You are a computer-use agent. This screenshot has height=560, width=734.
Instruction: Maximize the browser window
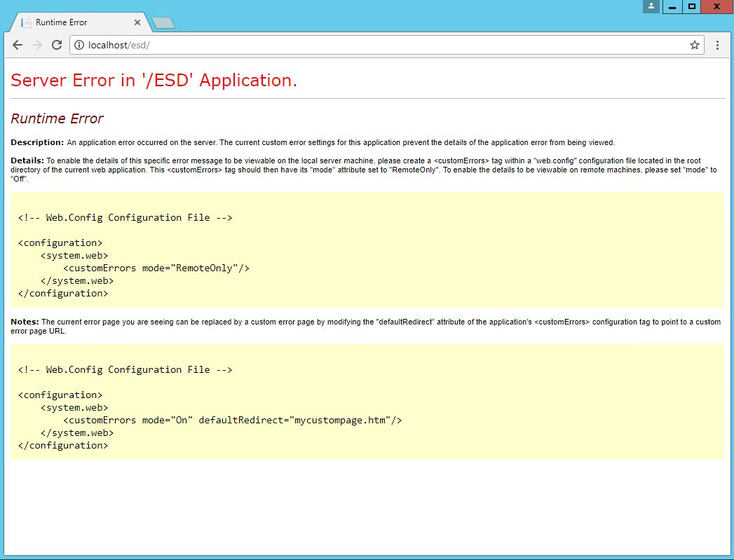click(x=691, y=6)
